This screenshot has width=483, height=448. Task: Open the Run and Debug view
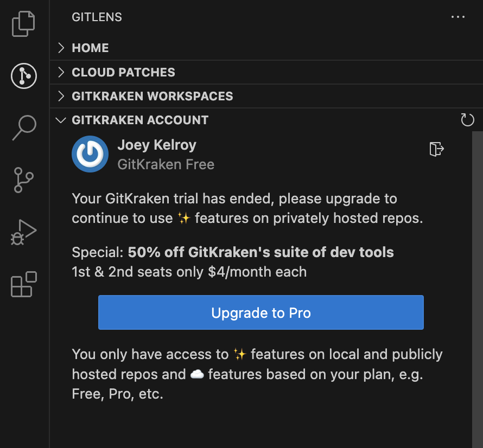pyautogui.click(x=23, y=232)
